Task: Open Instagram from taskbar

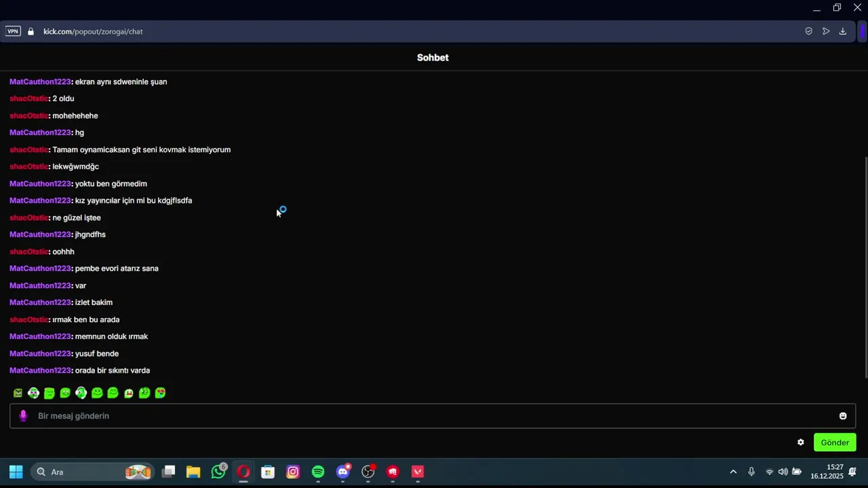Action: coord(293,472)
